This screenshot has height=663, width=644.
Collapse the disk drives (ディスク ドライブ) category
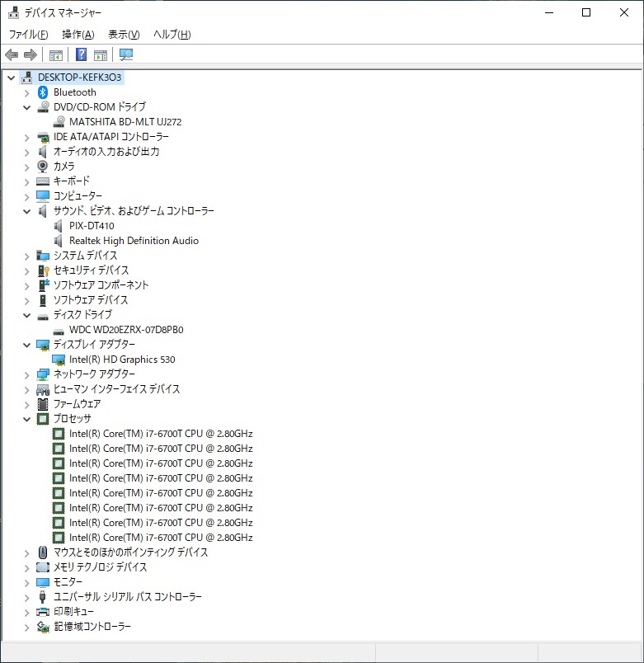point(27,316)
